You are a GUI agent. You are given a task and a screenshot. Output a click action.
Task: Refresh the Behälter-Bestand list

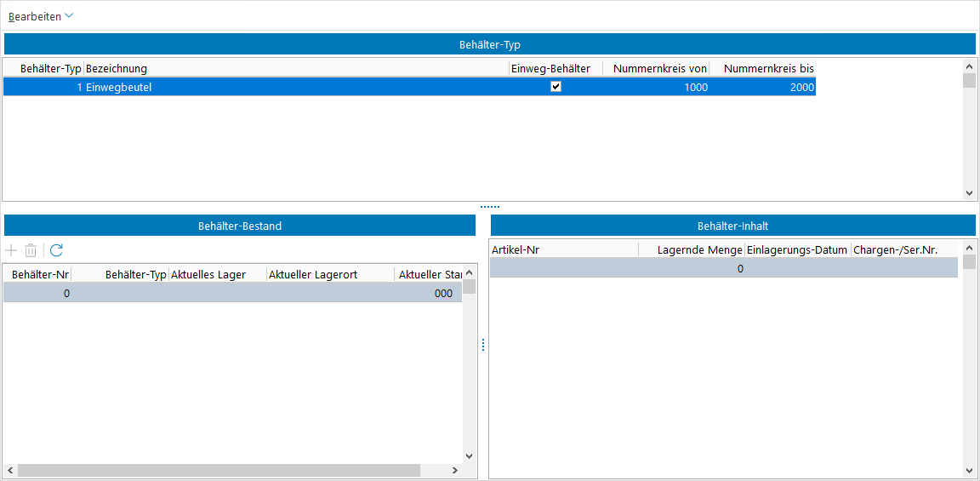coord(56,250)
